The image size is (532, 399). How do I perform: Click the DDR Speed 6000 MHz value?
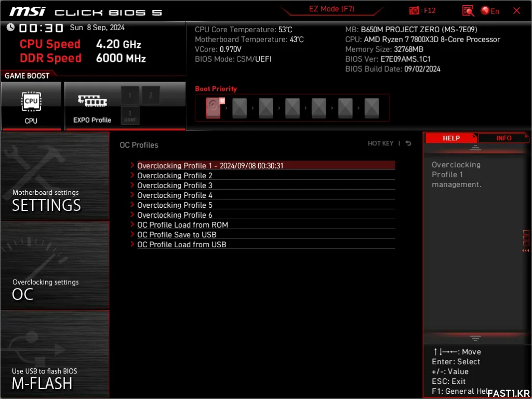pyautogui.click(x=121, y=58)
